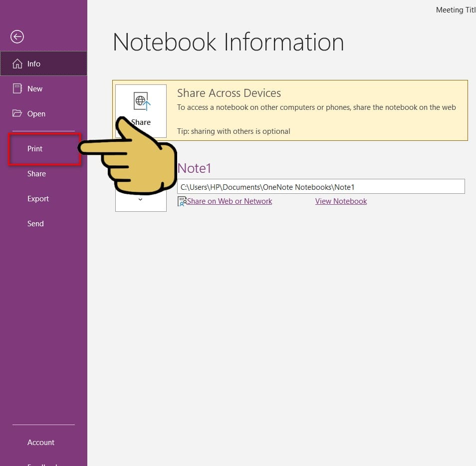476x466 pixels.
Task: Open the View Notebook link
Action: click(341, 201)
